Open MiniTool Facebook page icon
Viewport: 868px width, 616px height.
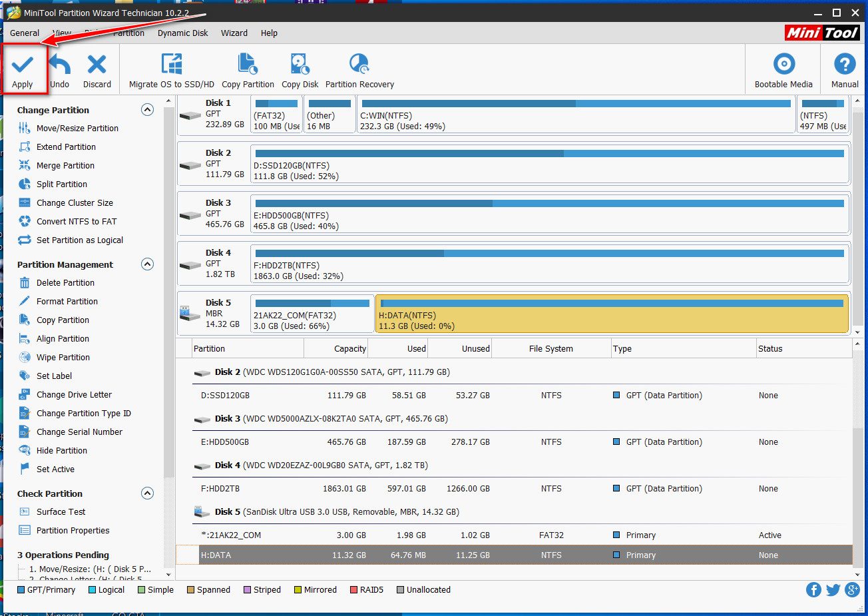(813, 589)
